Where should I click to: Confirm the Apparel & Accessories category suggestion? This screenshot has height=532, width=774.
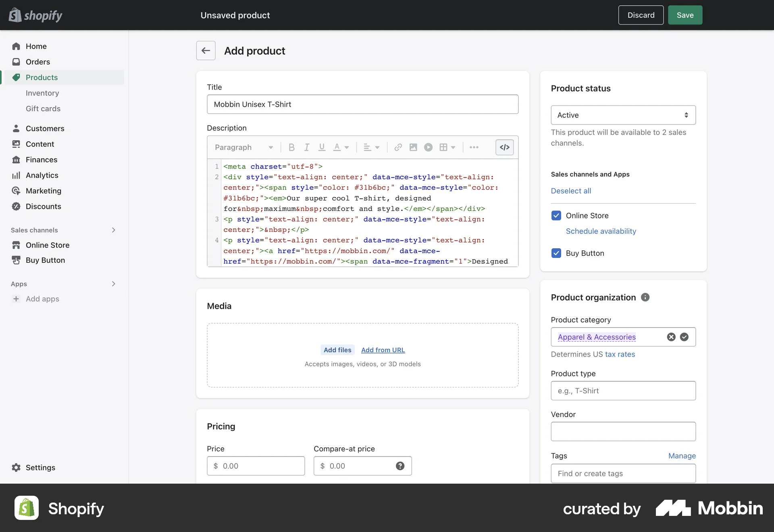(685, 337)
